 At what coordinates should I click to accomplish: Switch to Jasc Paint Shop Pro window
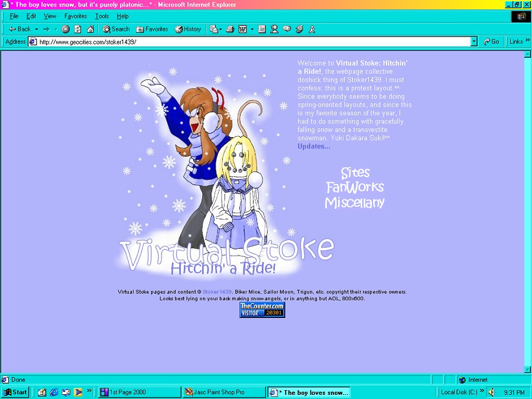point(224,392)
